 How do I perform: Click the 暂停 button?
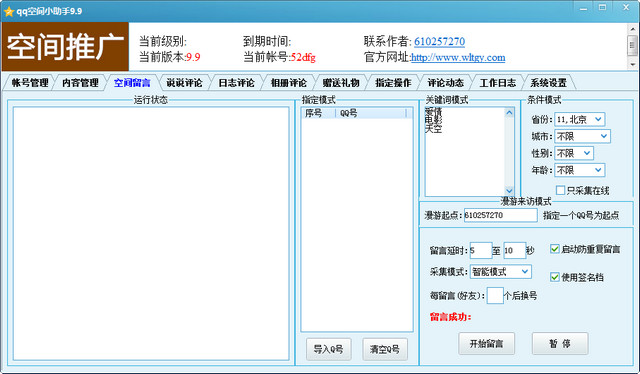pyautogui.click(x=560, y=344)
